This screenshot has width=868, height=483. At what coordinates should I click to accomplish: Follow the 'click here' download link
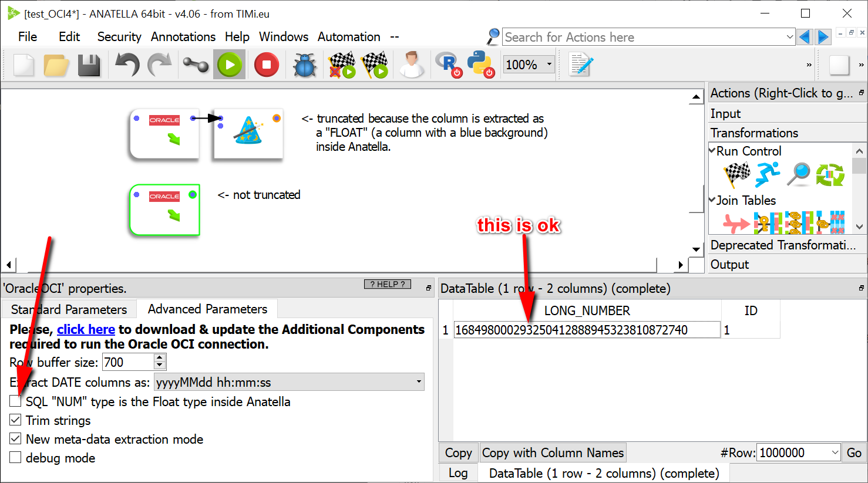(86, 329)
